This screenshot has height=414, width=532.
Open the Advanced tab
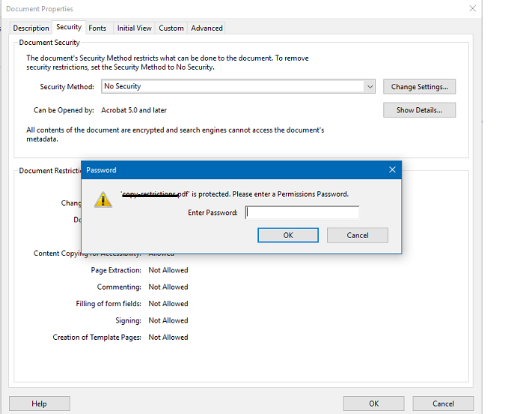pyautogui.click(x=207, y=28)
